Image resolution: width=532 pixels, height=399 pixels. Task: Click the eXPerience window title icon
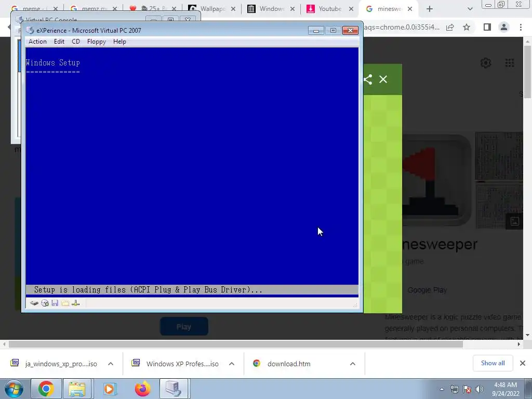pyautogui.click(x=30, y=30)
